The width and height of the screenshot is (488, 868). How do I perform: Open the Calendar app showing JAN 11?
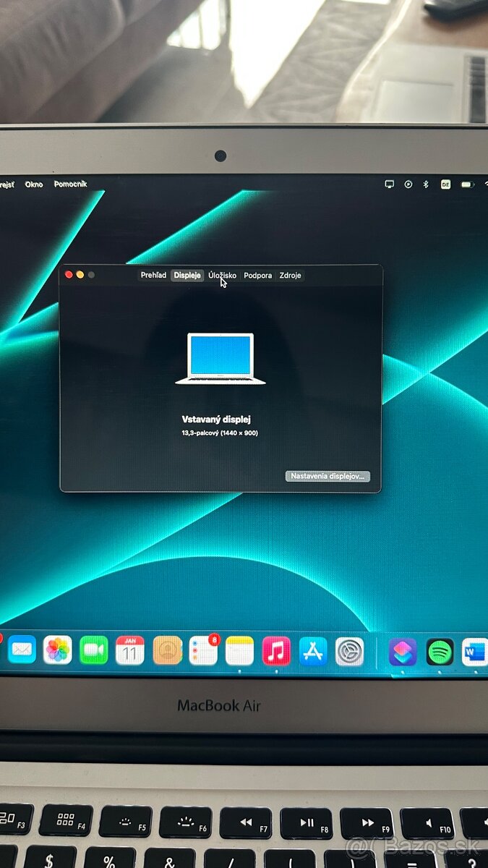[130, 650]
